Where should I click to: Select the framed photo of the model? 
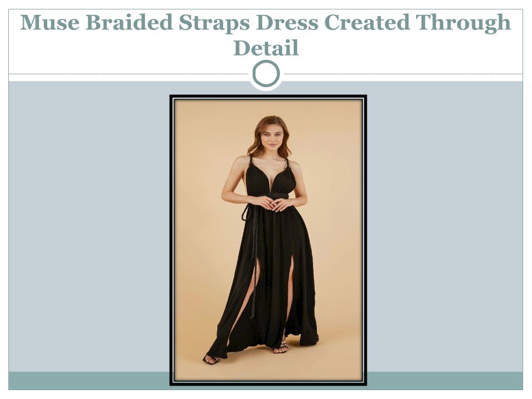click(x=268, y=240)
